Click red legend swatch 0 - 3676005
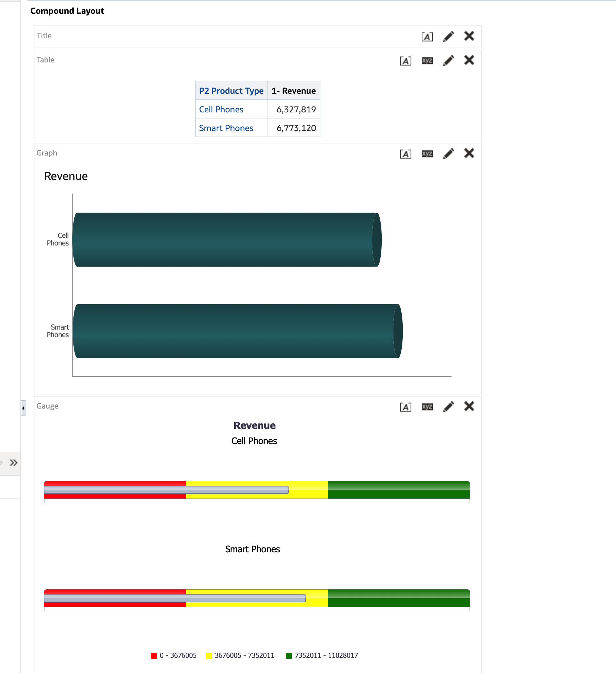616x673 pixels. click(x=154, y=656)
